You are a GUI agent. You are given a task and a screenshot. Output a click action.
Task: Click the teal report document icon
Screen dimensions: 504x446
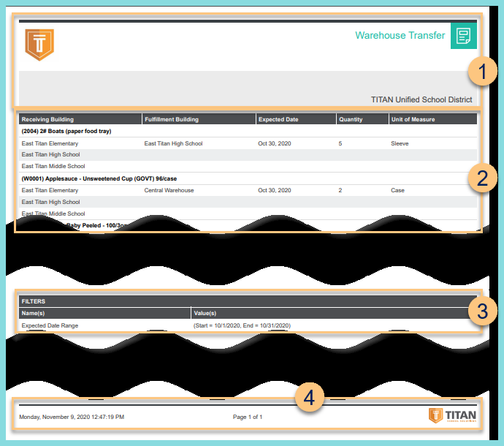pos(464,36)
